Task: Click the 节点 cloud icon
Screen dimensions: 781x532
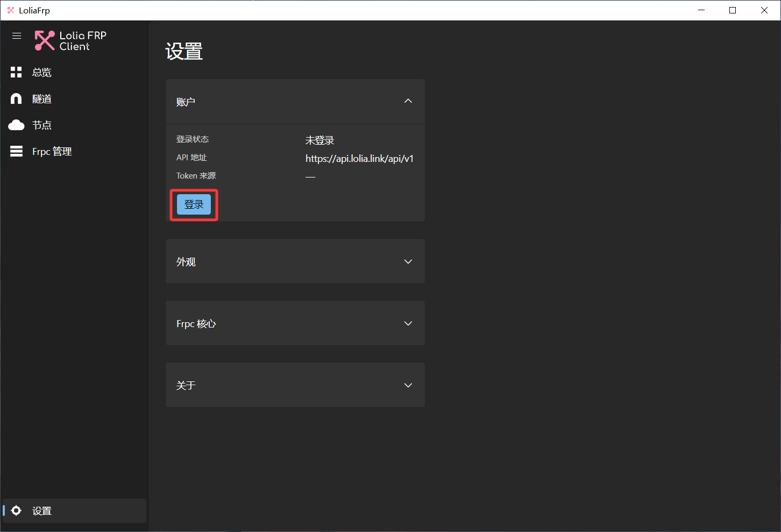Action: [x=16, y=125]
